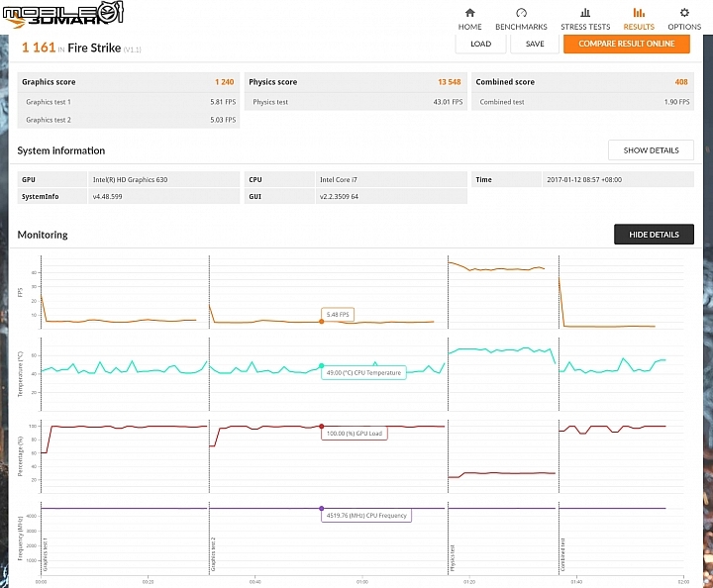Image resolution: width=713 pixels, height=588 pixels.
Task: Click the SAVE button
Action: [535, 45]
